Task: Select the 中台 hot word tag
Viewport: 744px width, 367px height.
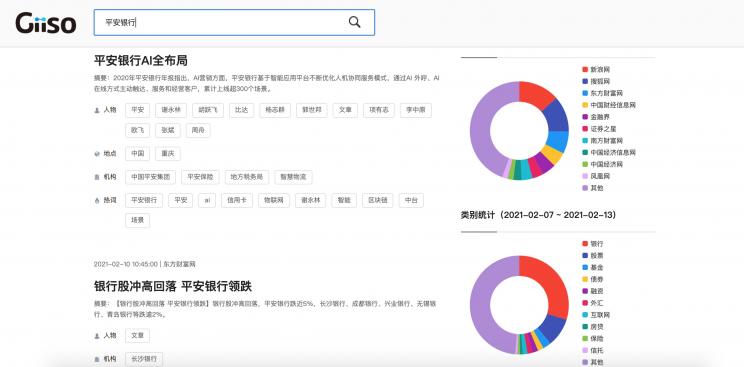Action: (x=411, y=200)
